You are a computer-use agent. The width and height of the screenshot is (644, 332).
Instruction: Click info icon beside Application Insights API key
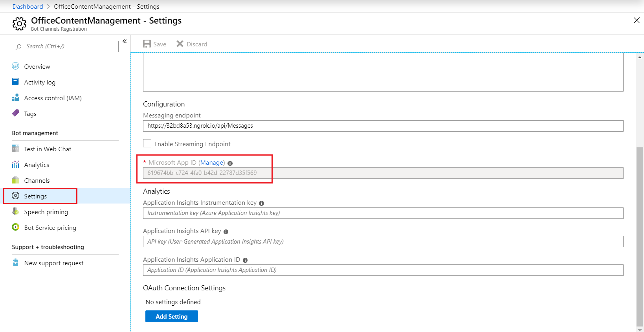point(226,232)
